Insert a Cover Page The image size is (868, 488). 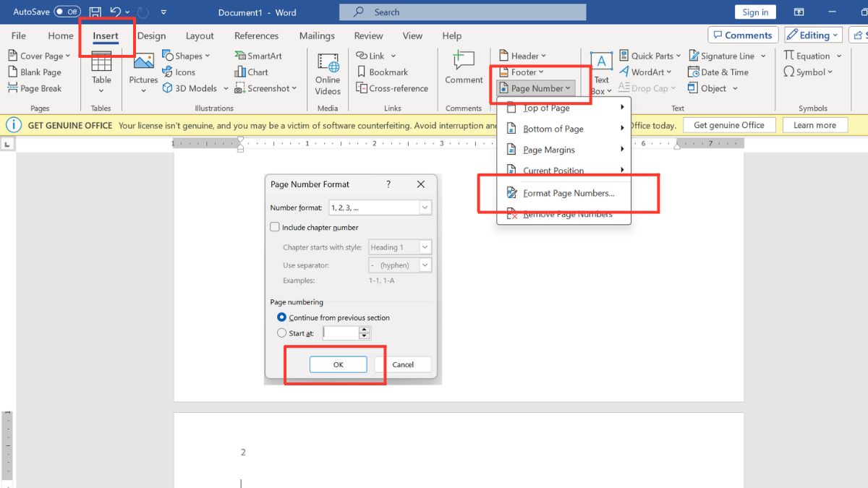(39, 56)
